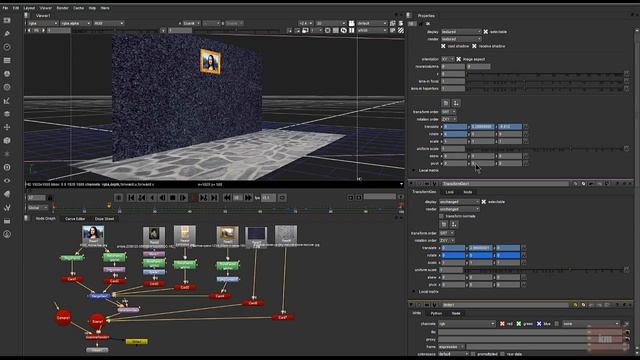Select the Camera1 node
640x360 pixels.
pyautogui.click(x=63, y=318)
